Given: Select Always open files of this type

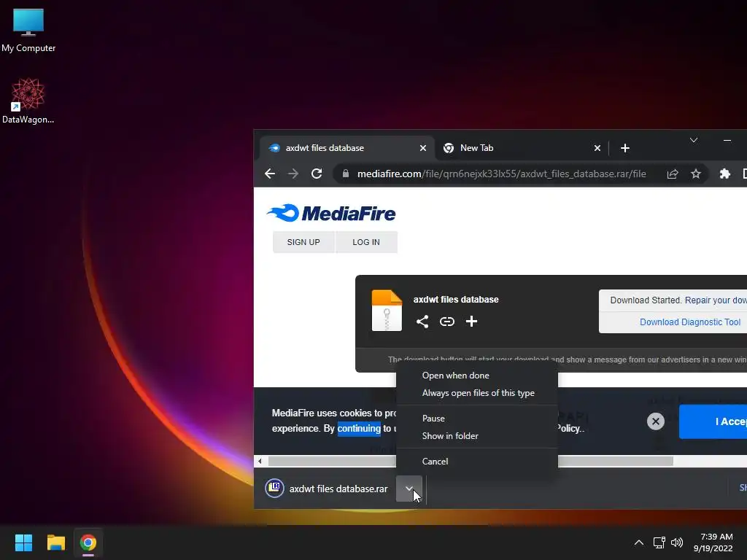Looking at the screenshot, I should click(x=478, y=393).
